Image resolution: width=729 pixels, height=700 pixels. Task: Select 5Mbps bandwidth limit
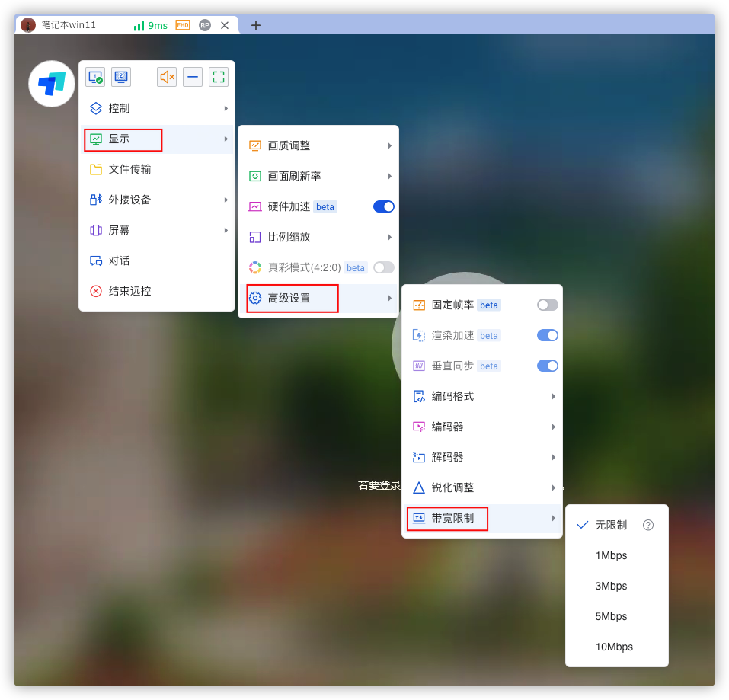[611, 616]
